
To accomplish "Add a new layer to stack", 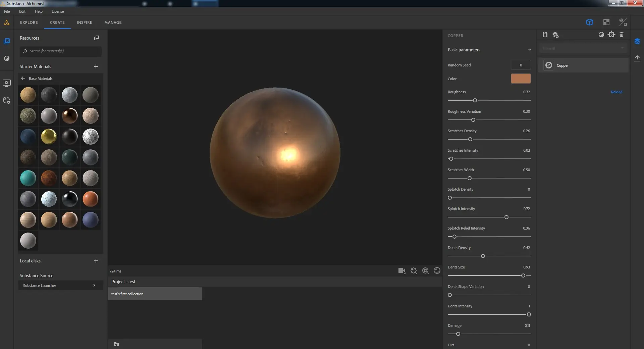I will pyautogui.click(x=556, y=35).
